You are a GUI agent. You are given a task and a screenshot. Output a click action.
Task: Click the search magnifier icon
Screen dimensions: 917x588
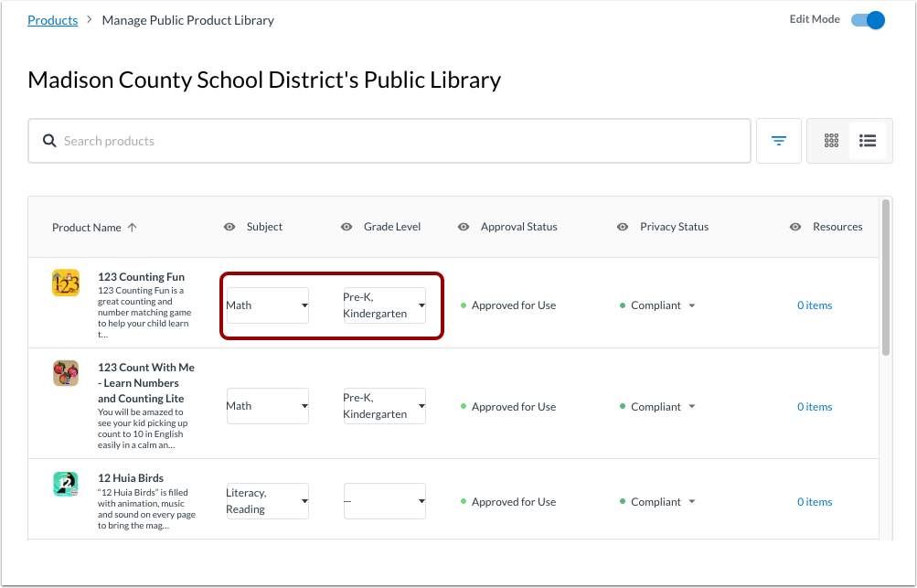(50, 141)
